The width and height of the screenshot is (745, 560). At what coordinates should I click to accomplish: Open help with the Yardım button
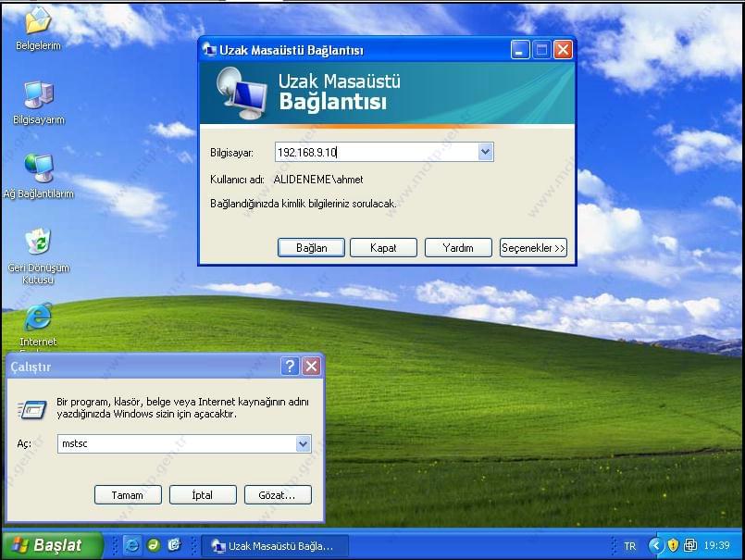tap(458, 248)
